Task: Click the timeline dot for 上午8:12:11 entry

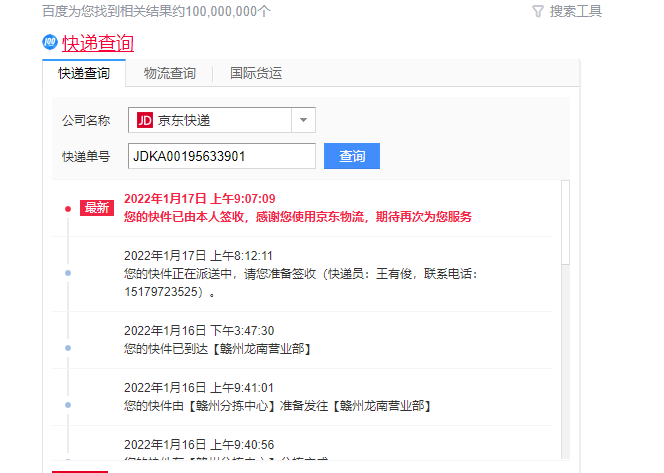Action: (68, 273)
